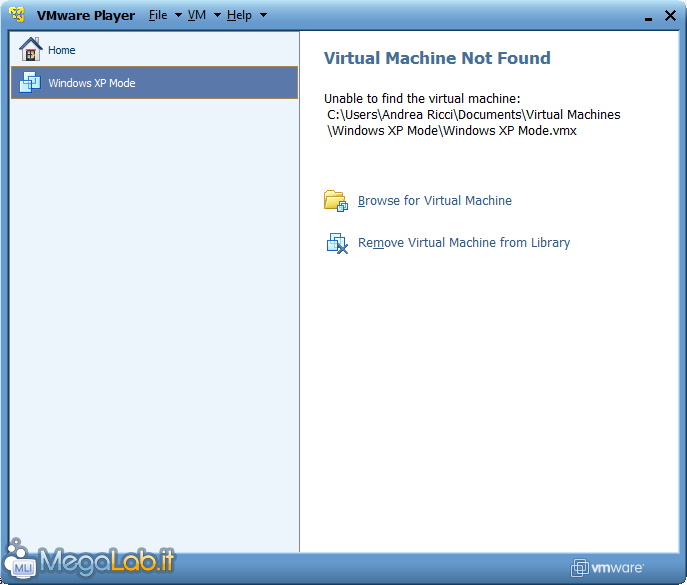
Task: Open the Help menu
Action: (239, 15)
